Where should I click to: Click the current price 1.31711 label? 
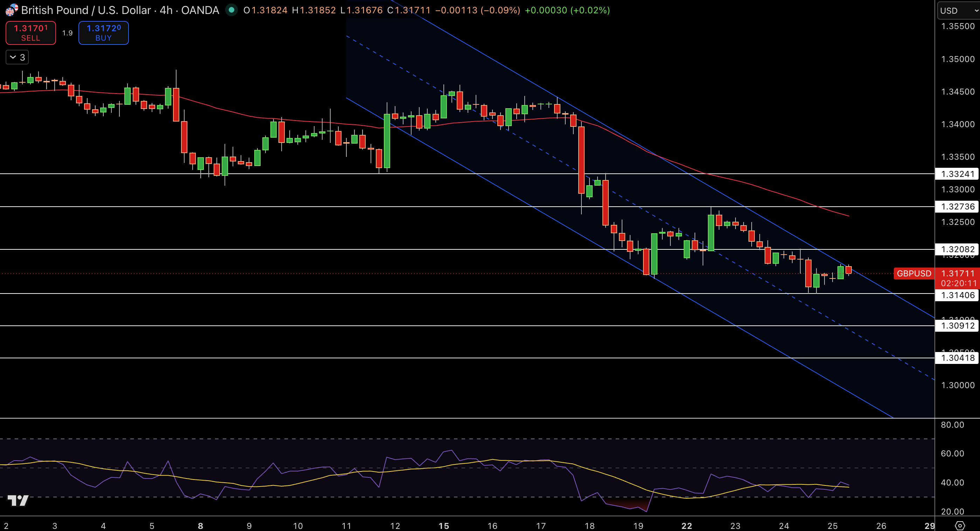957,274
